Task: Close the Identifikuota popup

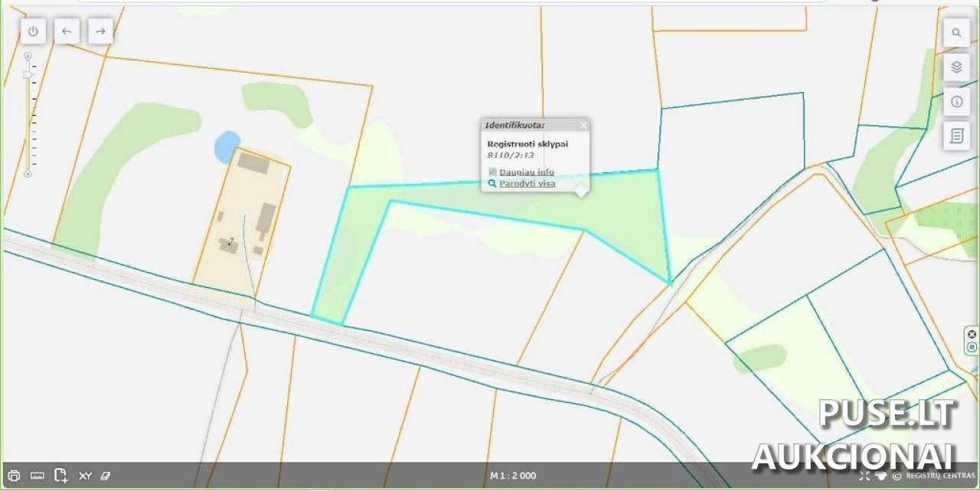Action: 583,125
